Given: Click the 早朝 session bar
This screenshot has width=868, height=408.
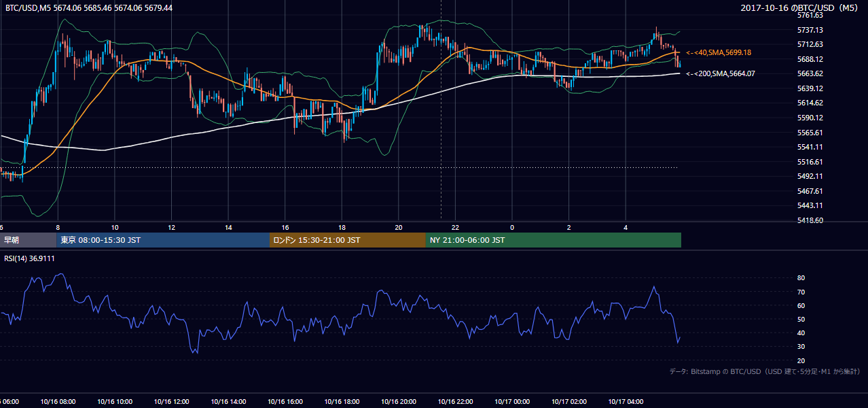Looking at the screenshot, I should (x=28, y=240).
